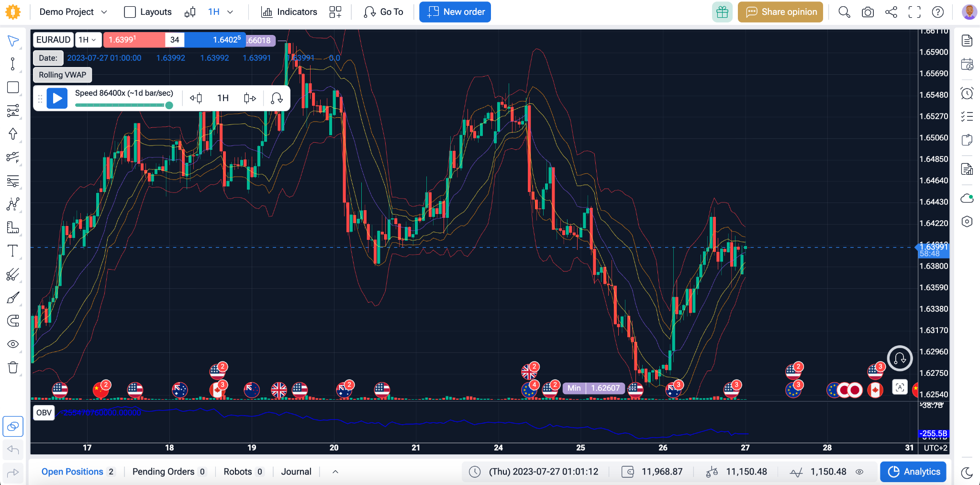Open the Go To menu
This screenshot has width=980, height=485.
[383, 12]
